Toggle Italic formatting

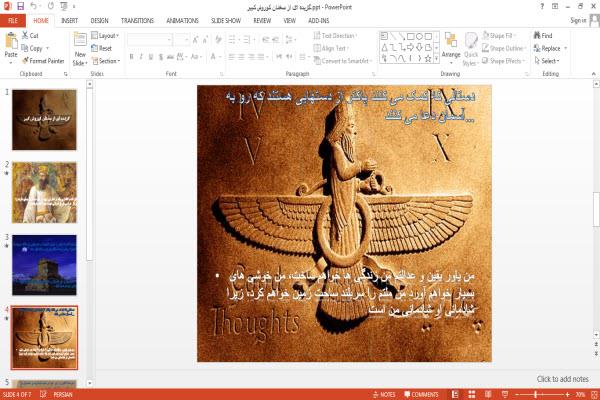[x=141, y=57]
